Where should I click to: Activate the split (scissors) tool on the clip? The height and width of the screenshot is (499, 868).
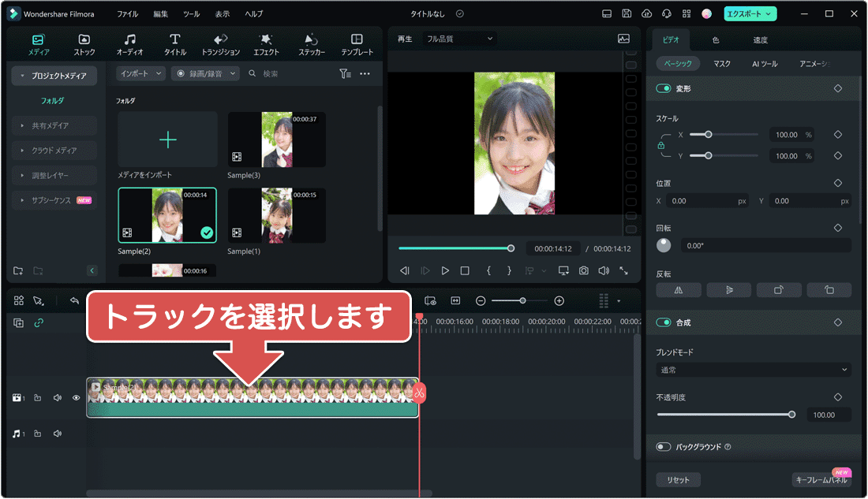419,393
